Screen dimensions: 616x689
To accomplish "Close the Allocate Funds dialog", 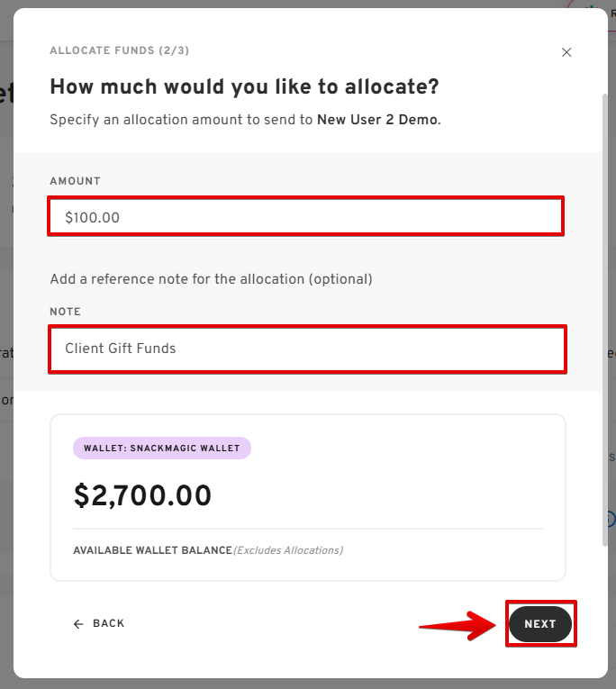I will point(566,52).
